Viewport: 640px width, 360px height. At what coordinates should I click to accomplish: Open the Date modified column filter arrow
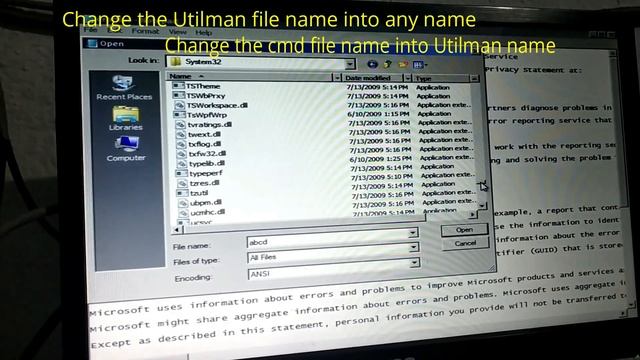tap(407, 78)
